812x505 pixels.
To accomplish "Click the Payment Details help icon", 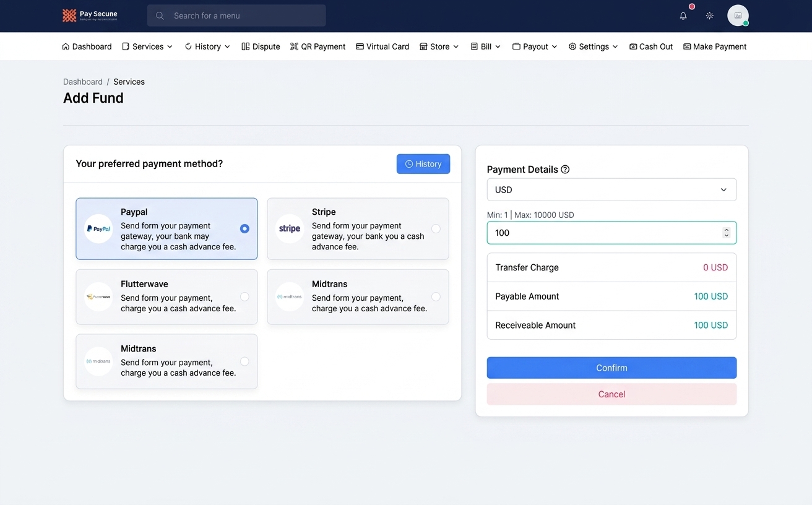I will point(565,170).
